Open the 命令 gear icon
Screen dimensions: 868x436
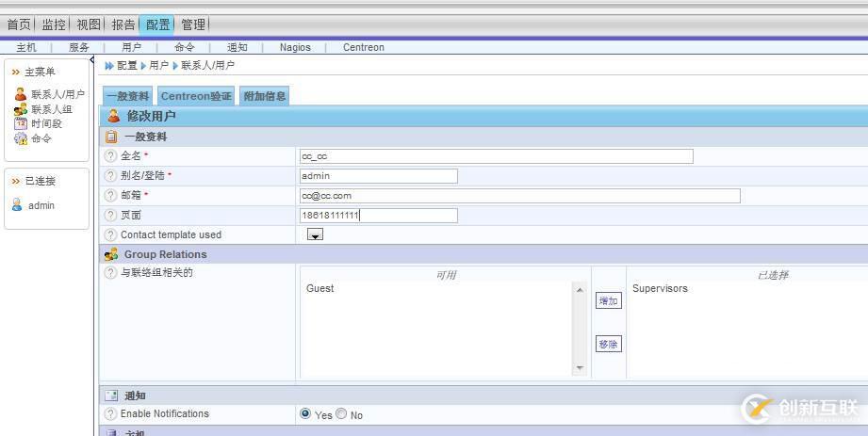coord(21,138)
